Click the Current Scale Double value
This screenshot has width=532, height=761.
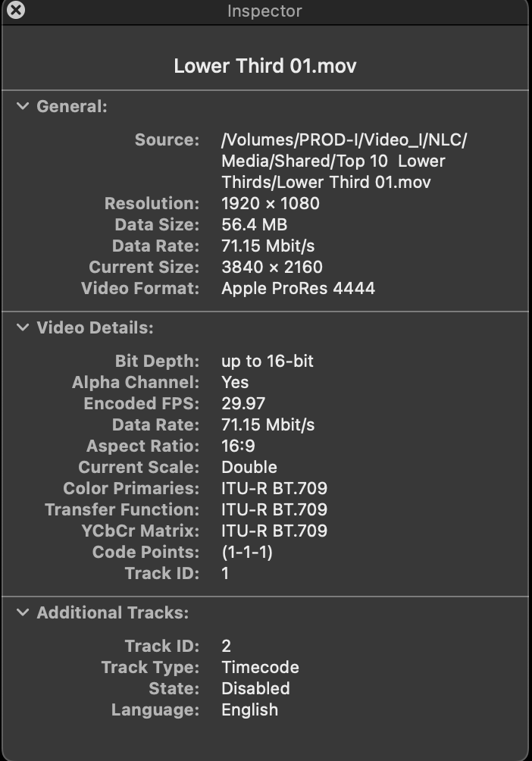tap(249, 467)
